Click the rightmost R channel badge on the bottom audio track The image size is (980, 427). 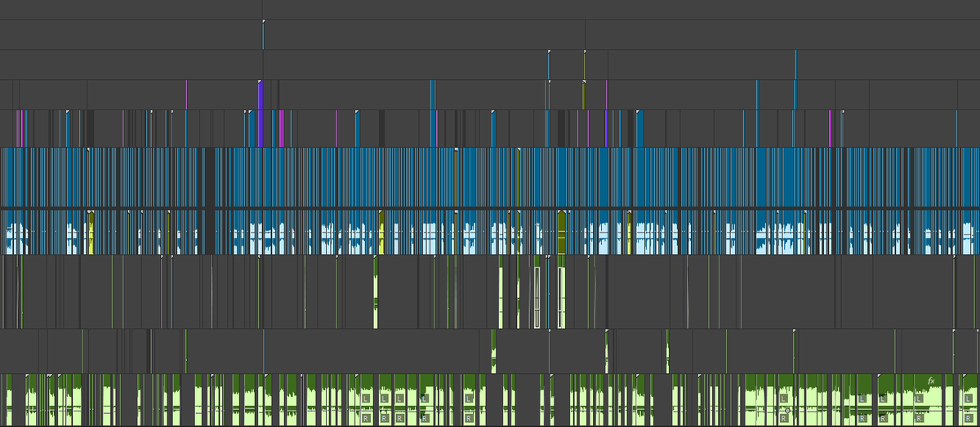pyautogui.click(x=969, y=418)
